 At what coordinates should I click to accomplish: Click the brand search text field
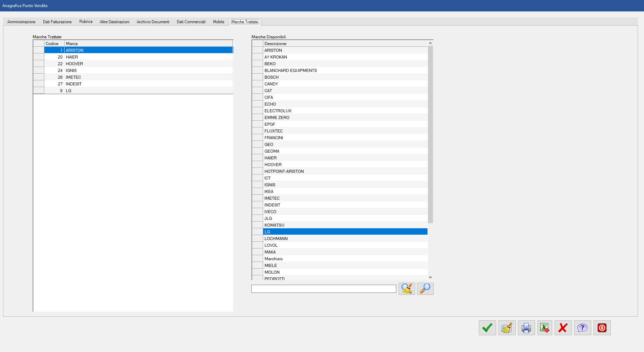[x=324, y=289]
